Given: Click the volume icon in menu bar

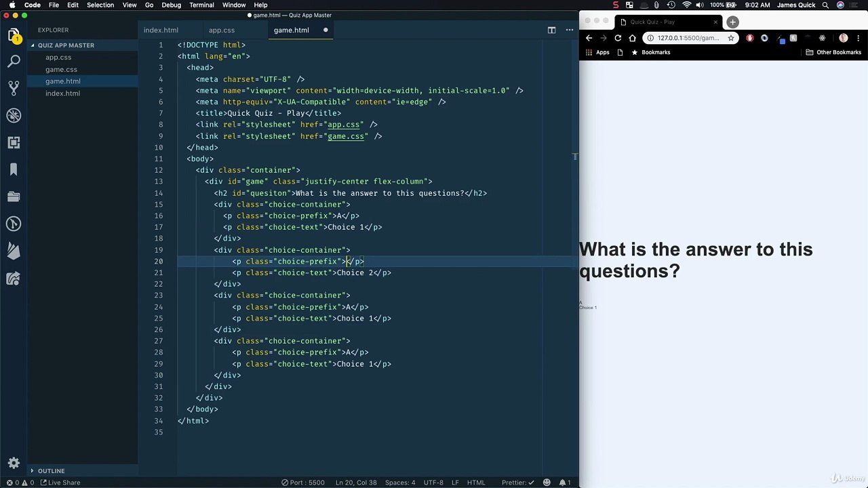Looking at the screenshot, I should pos(700,5).
